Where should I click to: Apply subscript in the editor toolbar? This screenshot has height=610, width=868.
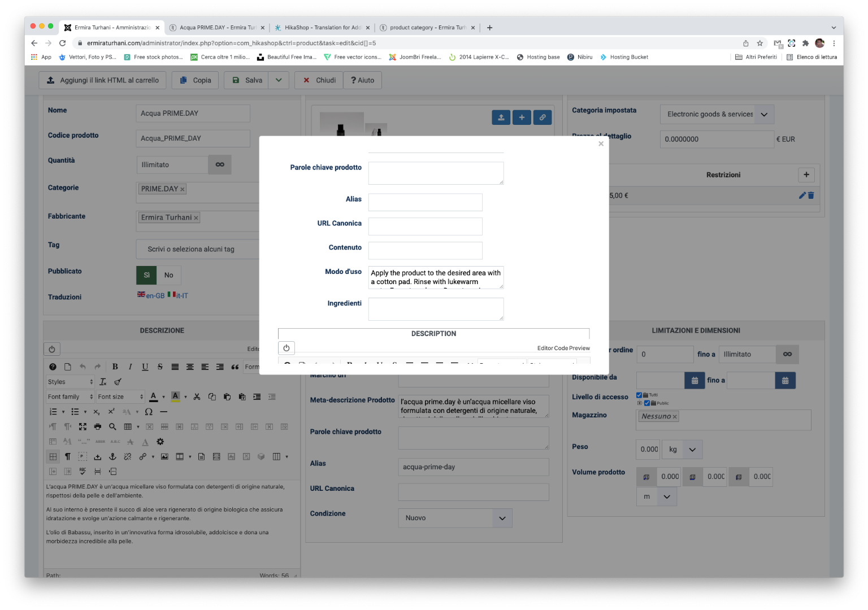click(97, 412)
